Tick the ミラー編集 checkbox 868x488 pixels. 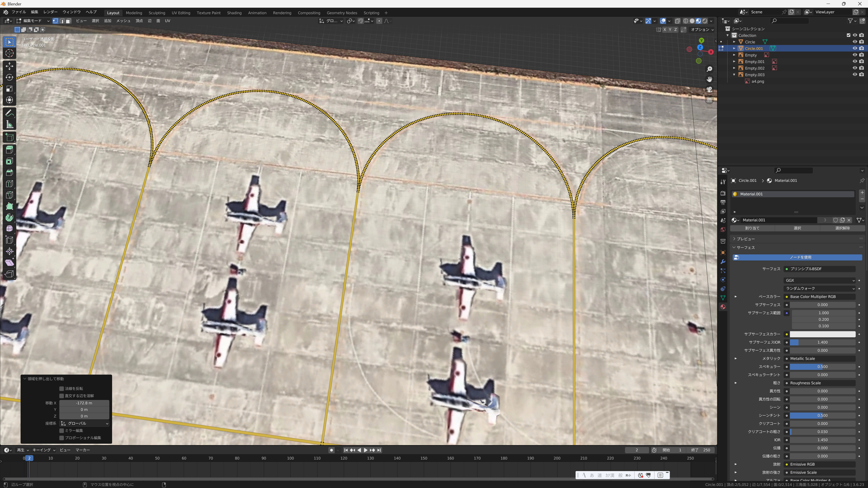62,431
